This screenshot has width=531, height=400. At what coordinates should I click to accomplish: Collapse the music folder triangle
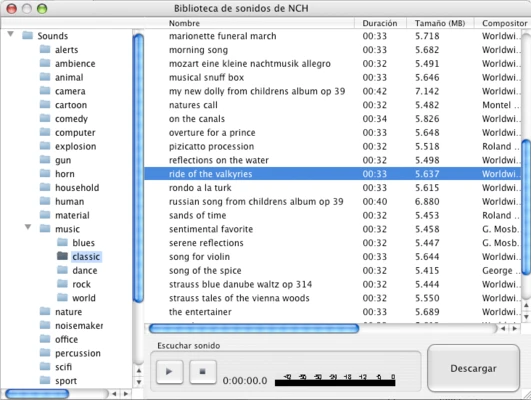coord(28,227)
